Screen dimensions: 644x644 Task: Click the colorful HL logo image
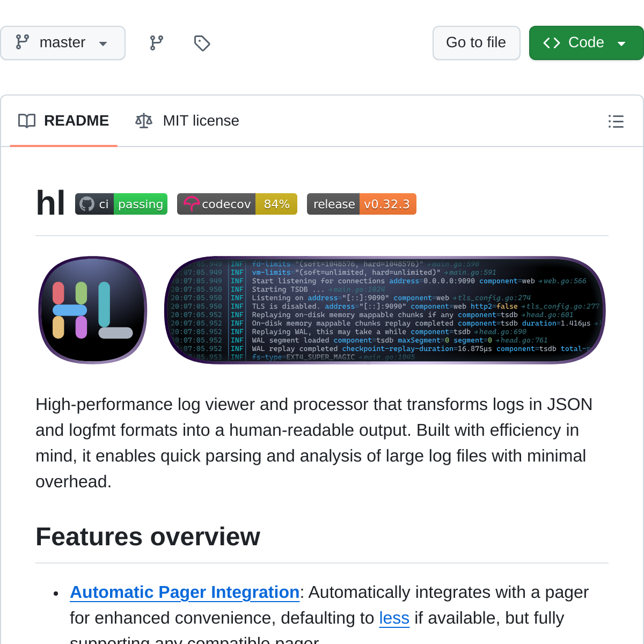click(x=93, y=310)
